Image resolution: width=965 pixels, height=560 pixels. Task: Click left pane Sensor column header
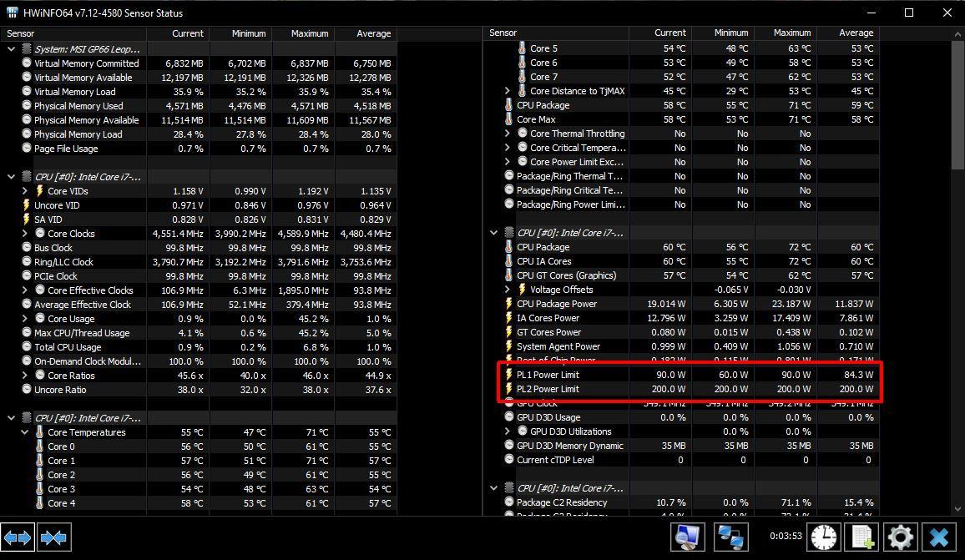[73, 33]
